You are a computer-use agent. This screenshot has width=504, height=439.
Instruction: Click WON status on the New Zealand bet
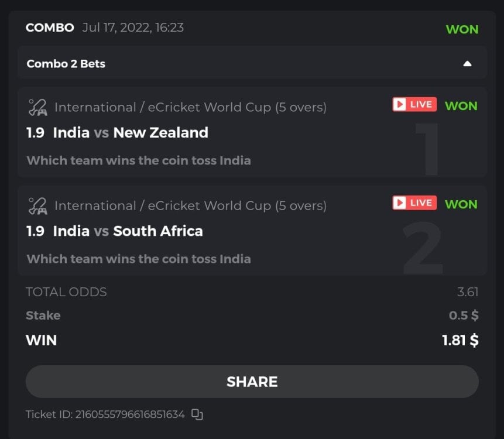pos(461,106)
